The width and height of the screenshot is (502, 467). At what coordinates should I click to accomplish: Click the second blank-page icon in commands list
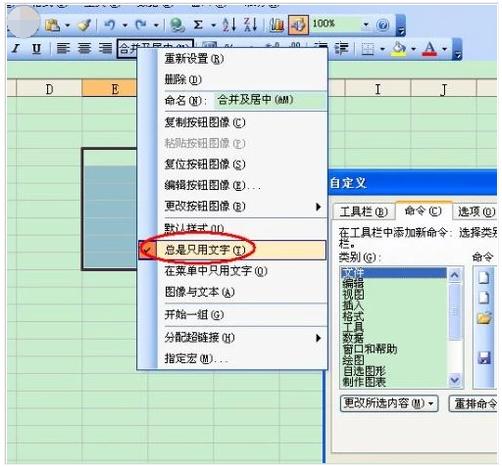[484, 298]
